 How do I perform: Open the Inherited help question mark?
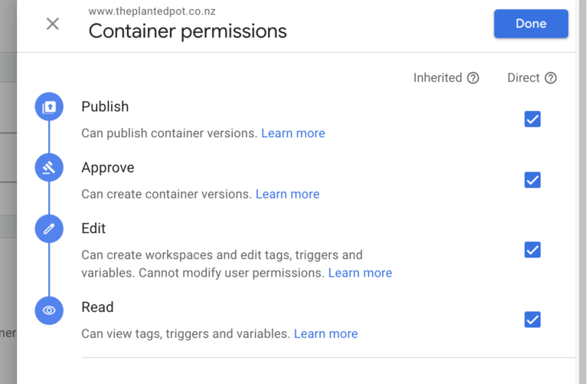pyautogui.click(x=473, y=78)
